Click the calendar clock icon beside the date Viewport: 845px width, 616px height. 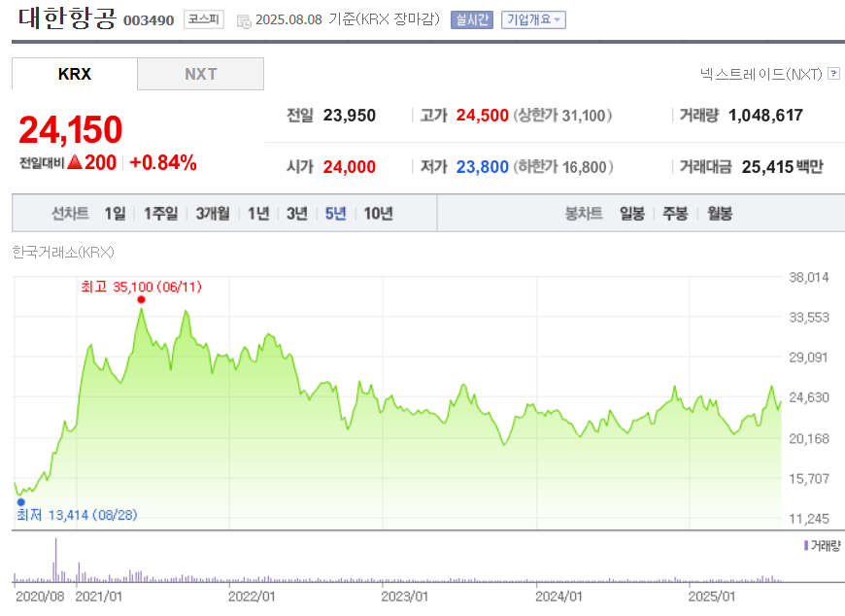click(x=244, y=21)
